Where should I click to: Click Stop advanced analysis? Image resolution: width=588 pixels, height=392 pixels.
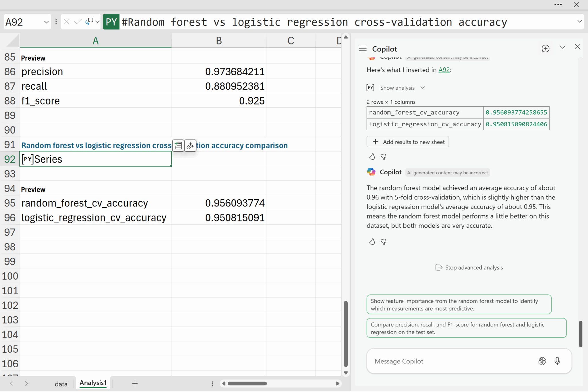(469, 268)
